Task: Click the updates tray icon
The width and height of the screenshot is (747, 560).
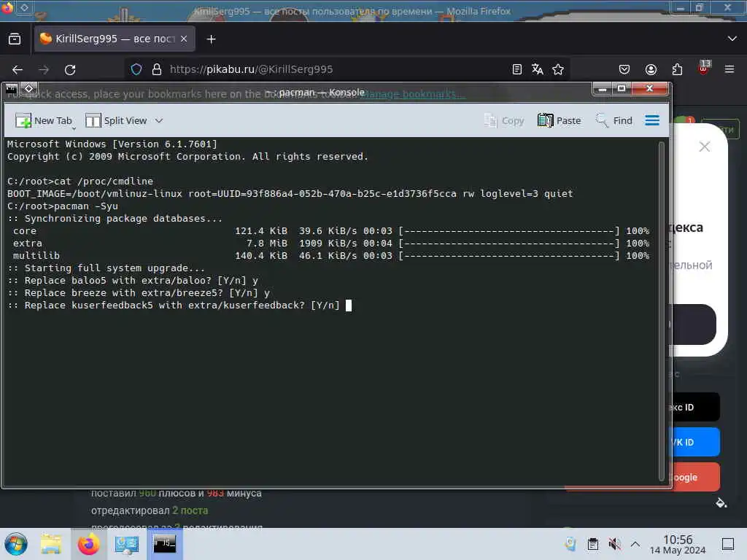Action: tap(570, 544)
